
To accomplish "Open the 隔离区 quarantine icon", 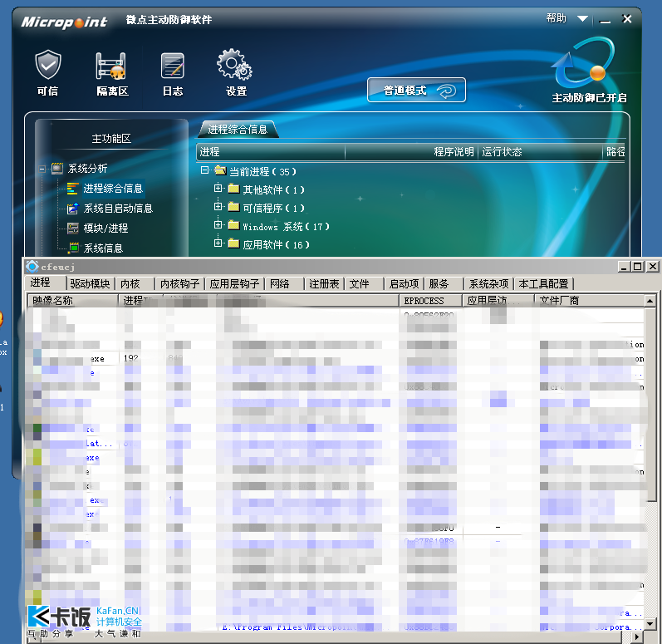I will tap(111, 66).
